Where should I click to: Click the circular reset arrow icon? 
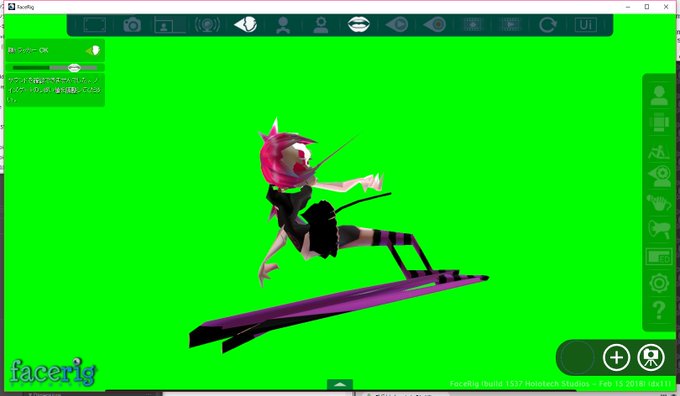click(548, 25)
